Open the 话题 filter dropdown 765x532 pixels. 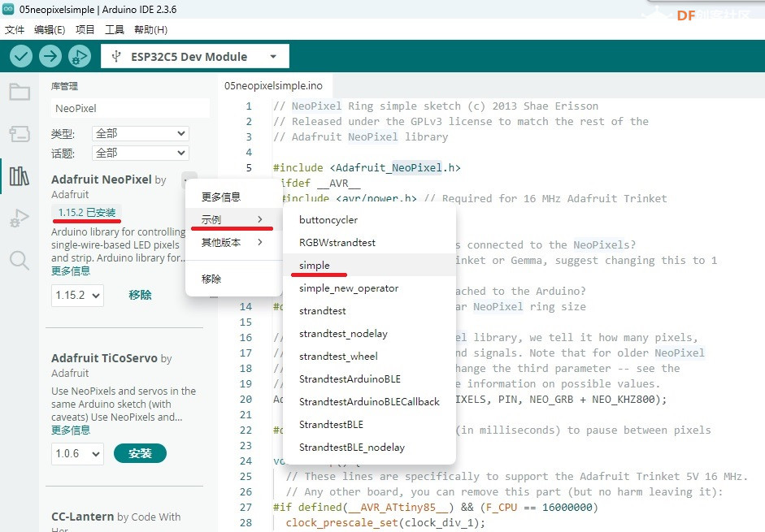[x=140, y=153]
